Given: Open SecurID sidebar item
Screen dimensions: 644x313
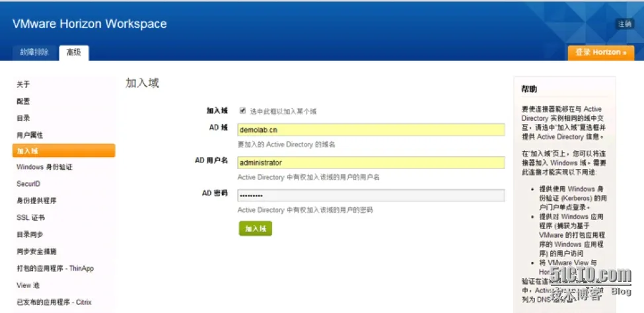Looking at the screenshot, I should 28,184.
